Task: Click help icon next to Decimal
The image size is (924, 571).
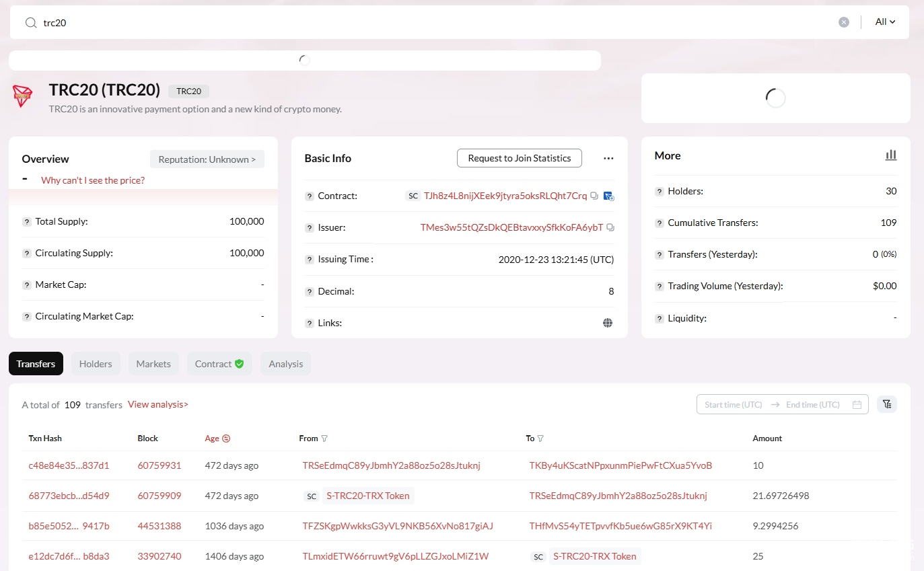Action: click(x=310, y=292)
